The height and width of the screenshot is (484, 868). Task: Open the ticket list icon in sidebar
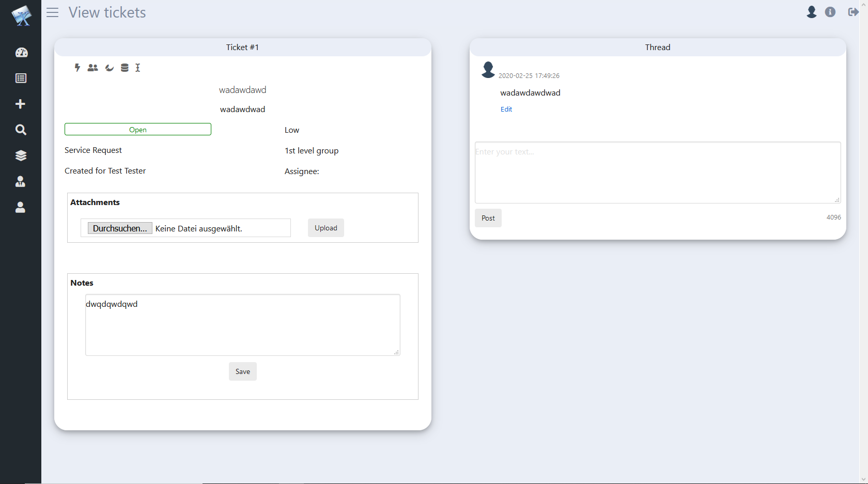(x=21, y=79)
